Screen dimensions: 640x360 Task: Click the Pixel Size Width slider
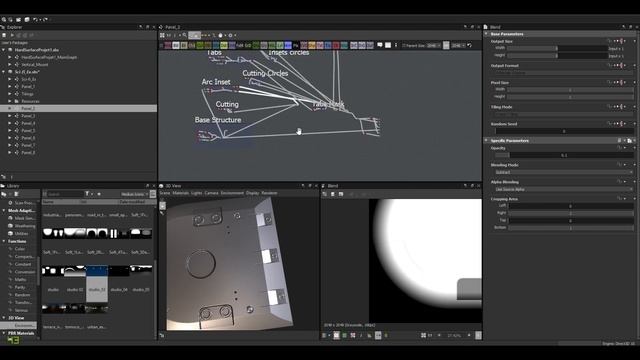571,89
